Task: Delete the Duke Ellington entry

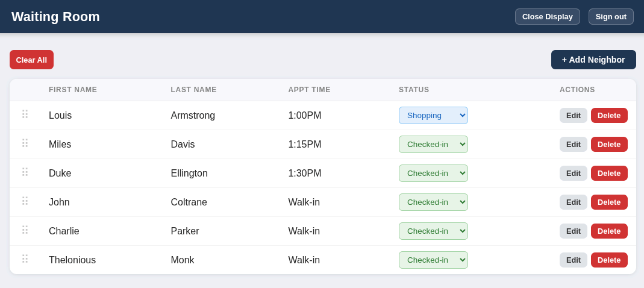Action: pos(609,174)
